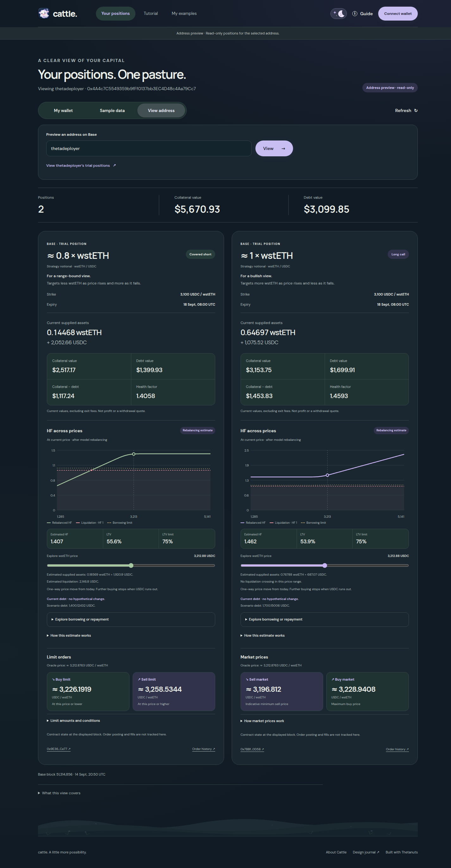
Task: Open Order history in Covered short card
Action: click(x=204, y=749)
